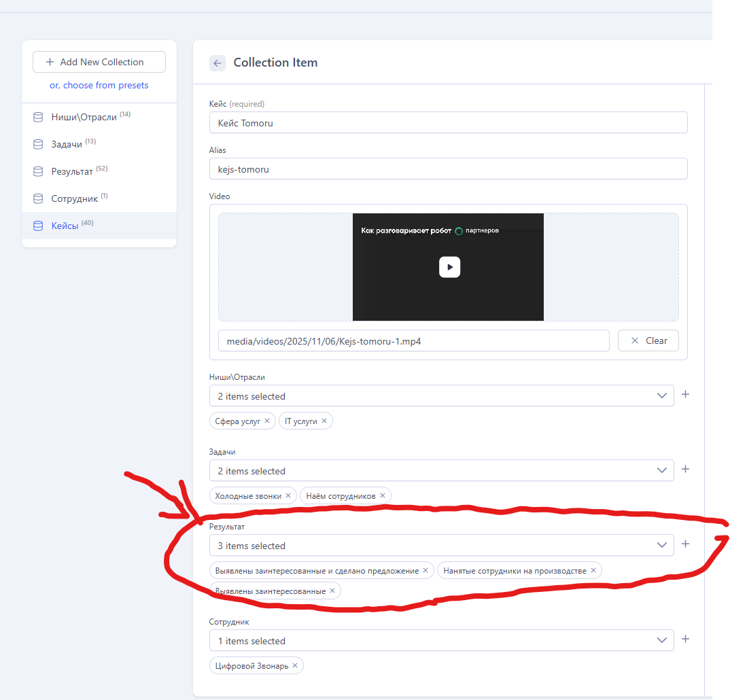
Task: Click database icon beside Результат in sidebar
Action: pos(38,171)
